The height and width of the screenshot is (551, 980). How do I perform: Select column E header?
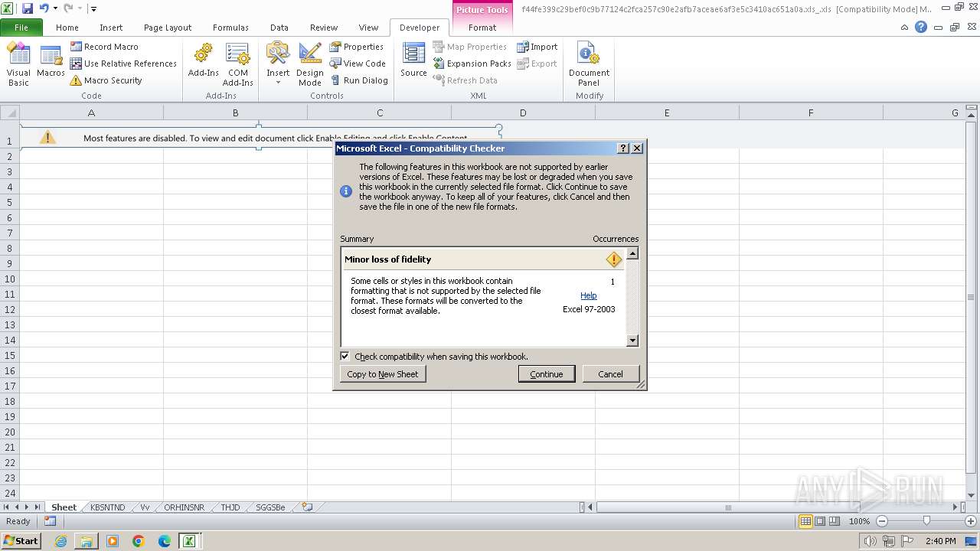(667, 112)
